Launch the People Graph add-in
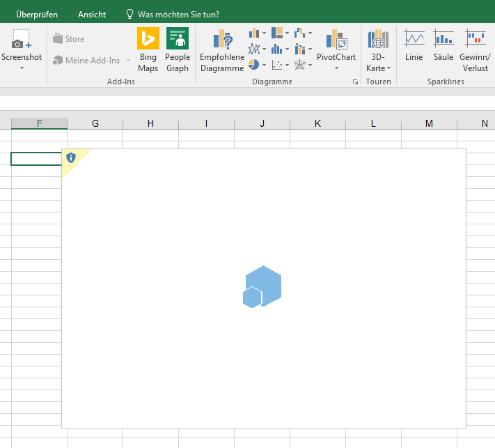The width and height of the screenshot is (495, 448). [178, 49]
